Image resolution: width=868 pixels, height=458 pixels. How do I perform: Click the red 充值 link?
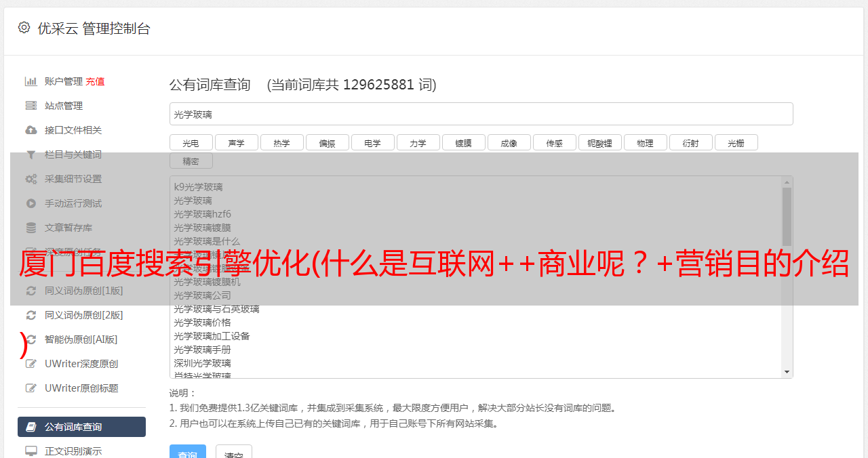tap(95, 81)
